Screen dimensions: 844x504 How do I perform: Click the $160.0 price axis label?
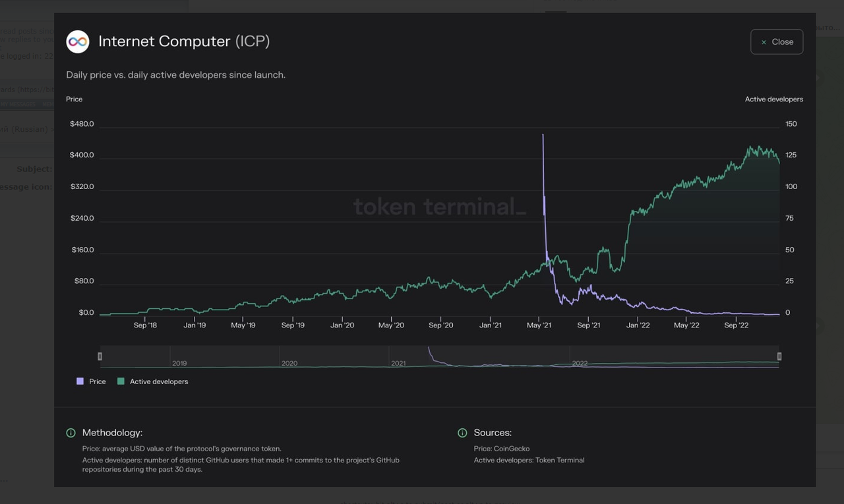pos(82,250)
